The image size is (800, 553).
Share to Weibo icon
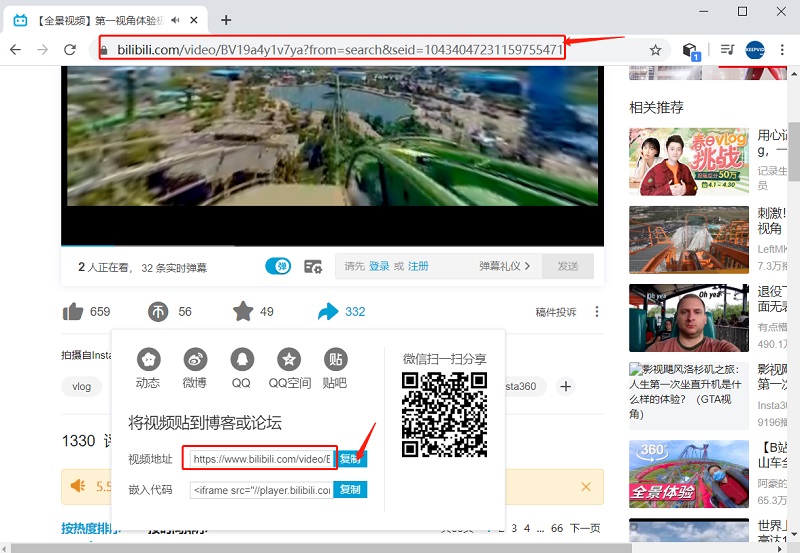point(195,360)
